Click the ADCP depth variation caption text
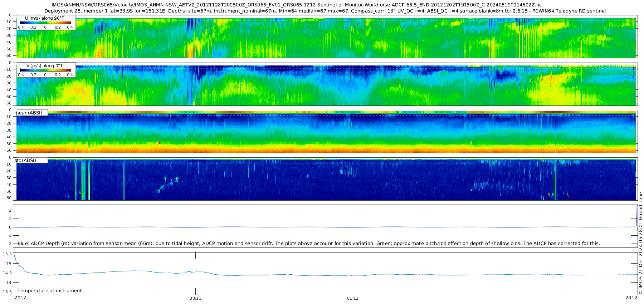The height and width of the screenshot is (304, 644). (x=308, y=244)
